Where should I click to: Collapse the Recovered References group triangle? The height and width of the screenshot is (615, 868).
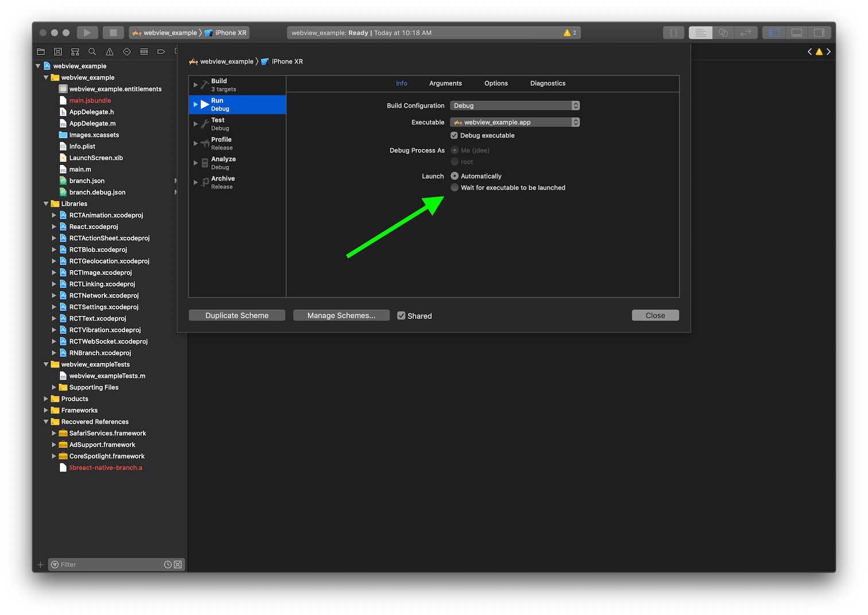click(46, 422)
